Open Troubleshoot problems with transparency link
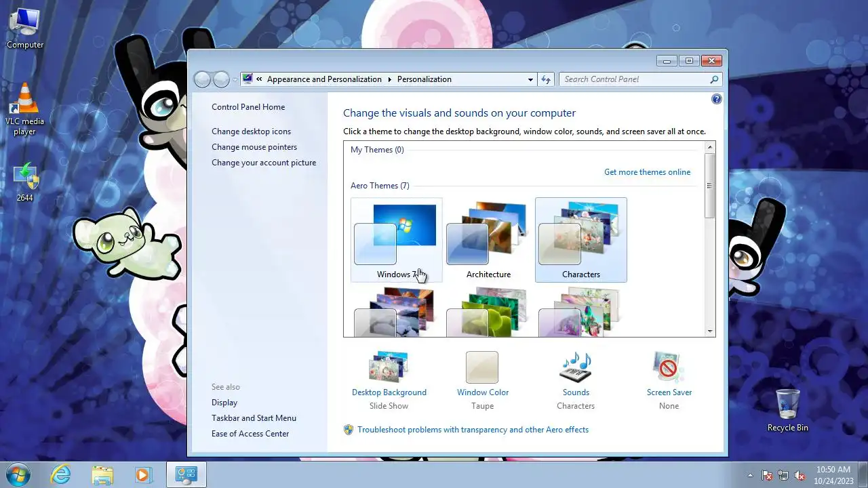Screen dimensions: 868x488 coord(473,430)
